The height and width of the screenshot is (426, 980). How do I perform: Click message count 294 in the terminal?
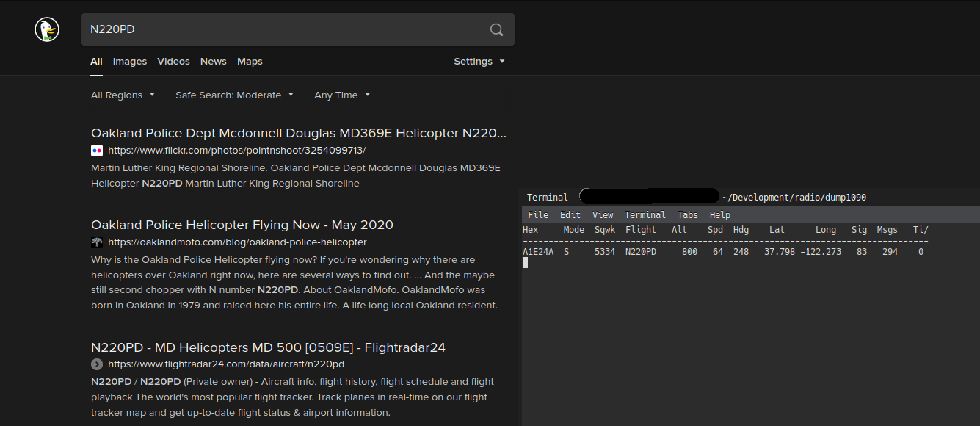click(890, 252)
